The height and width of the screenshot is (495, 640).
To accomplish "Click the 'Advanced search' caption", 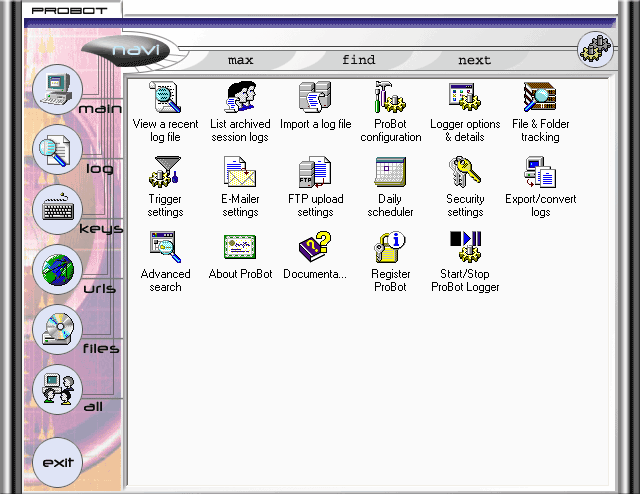I will click(165, 281).
